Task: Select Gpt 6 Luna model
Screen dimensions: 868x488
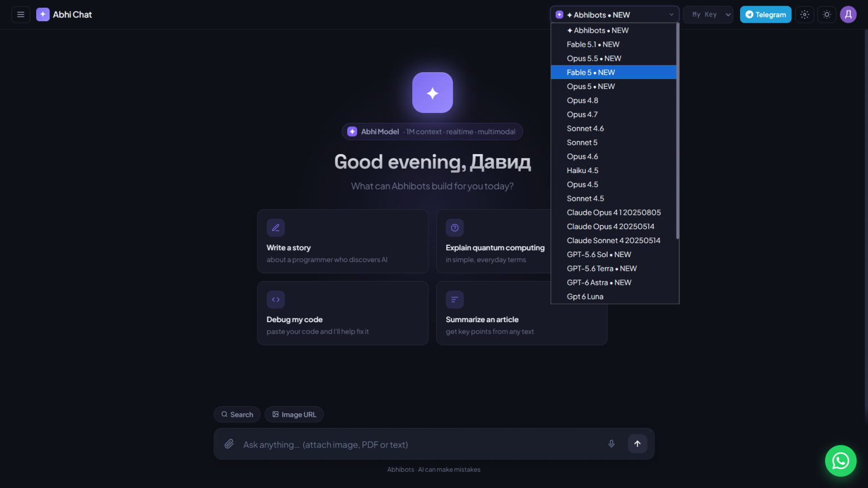Action: click(613, 297)
